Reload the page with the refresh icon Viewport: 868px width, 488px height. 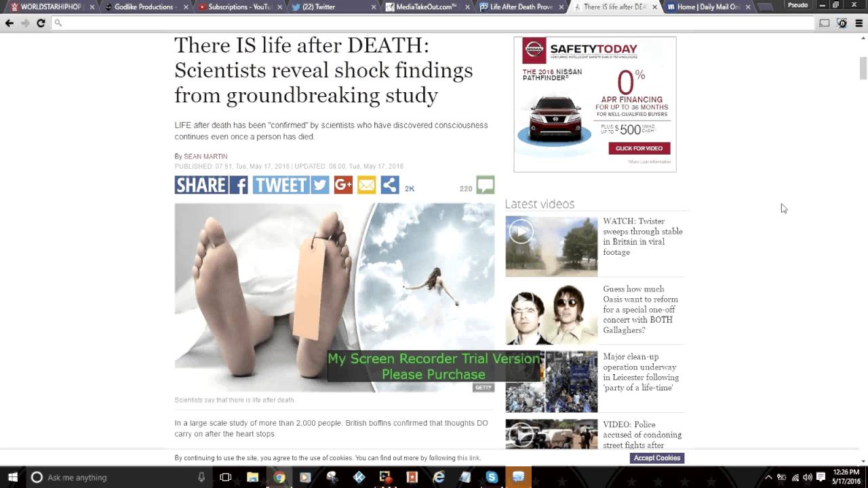click(41, 23)
